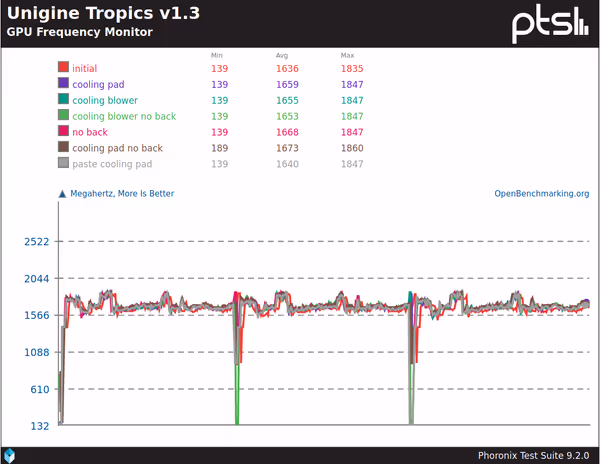600x464 pixels.
Task: Click the Phoronix Test Suite 9.2.0 text
Action: [533, 456]
